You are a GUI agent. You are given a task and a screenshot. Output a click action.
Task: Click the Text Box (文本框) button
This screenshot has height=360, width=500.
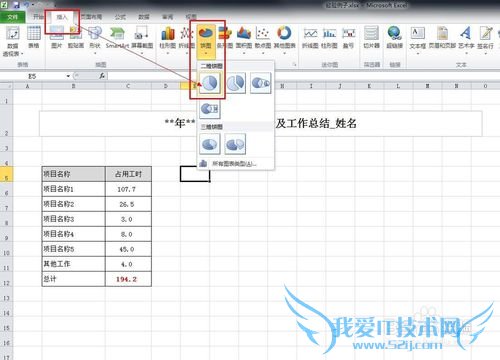pos(418,39)
